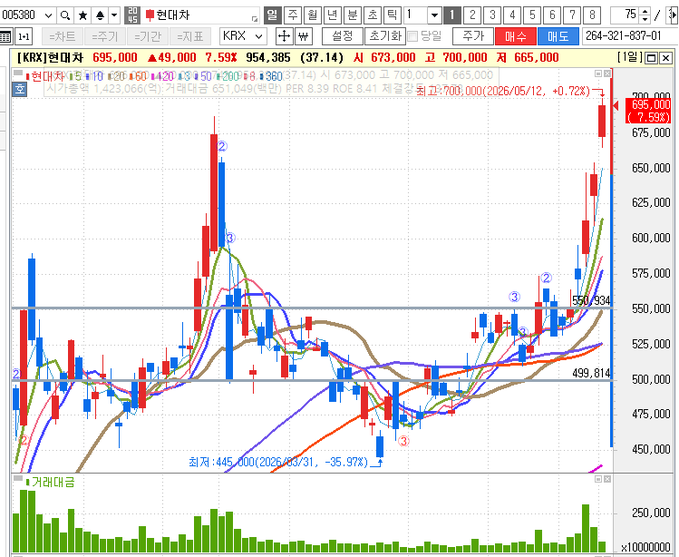Click the 60 moving average legend swatch

click(x=131, y=77)
